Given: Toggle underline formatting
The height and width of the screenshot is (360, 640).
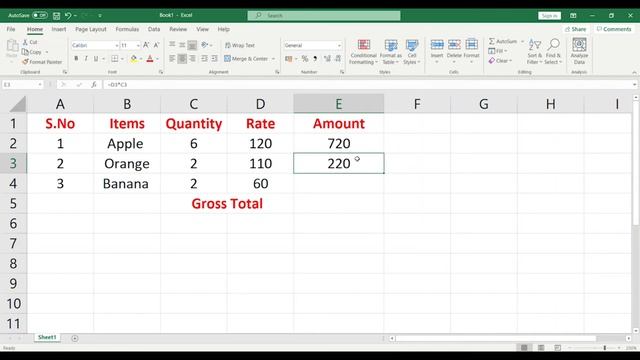Looking at the screenshot, I should point(96,59).
